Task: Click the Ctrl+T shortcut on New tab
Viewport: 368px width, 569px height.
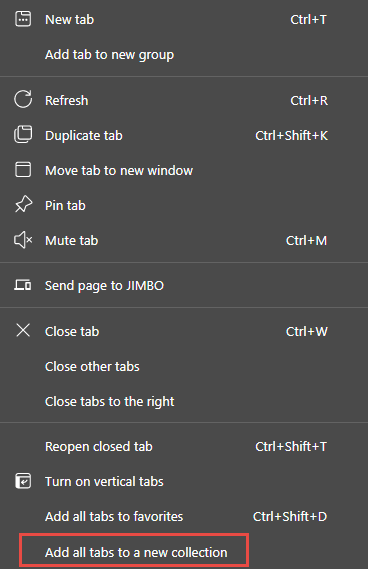Action: coord(308,19)
